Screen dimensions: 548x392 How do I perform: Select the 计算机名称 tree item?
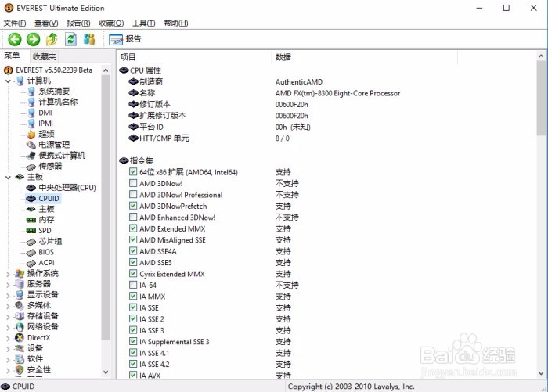point(58,102)
